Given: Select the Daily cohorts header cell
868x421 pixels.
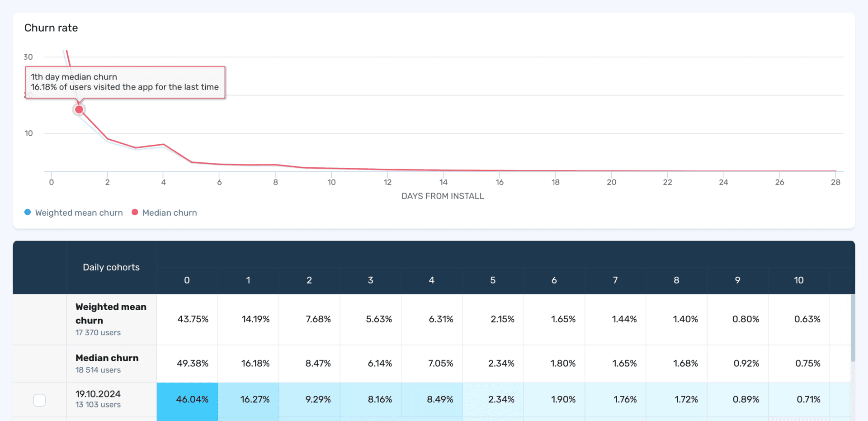Looking at the screenshot, I should point(111,267).
